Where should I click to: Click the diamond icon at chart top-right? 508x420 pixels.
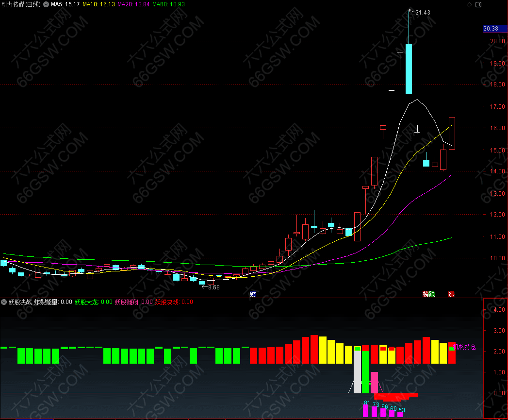tap(469, 4)
